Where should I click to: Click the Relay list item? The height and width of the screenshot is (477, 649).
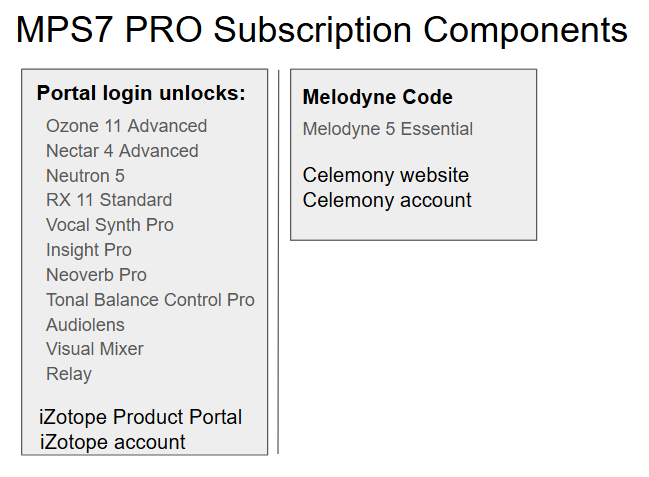(69, 374)
